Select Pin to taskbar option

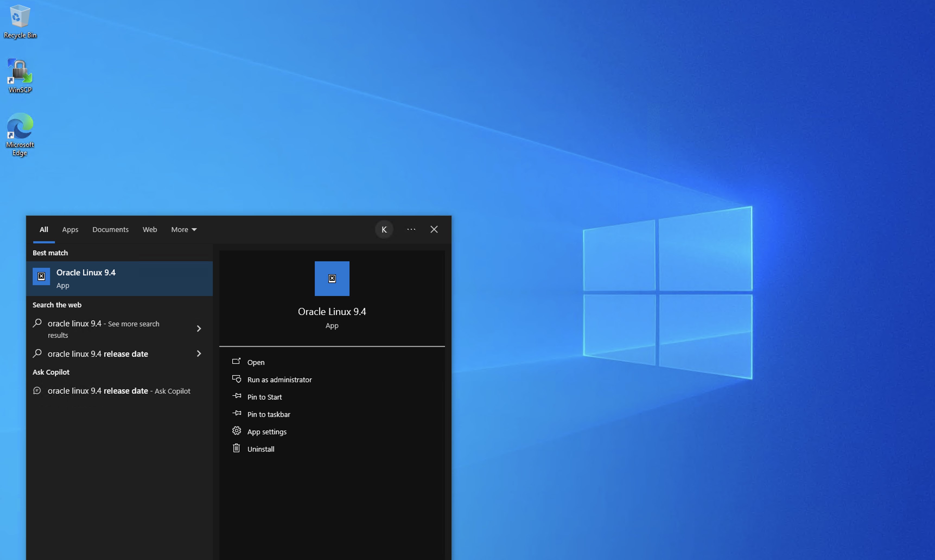tap(268, 414)
